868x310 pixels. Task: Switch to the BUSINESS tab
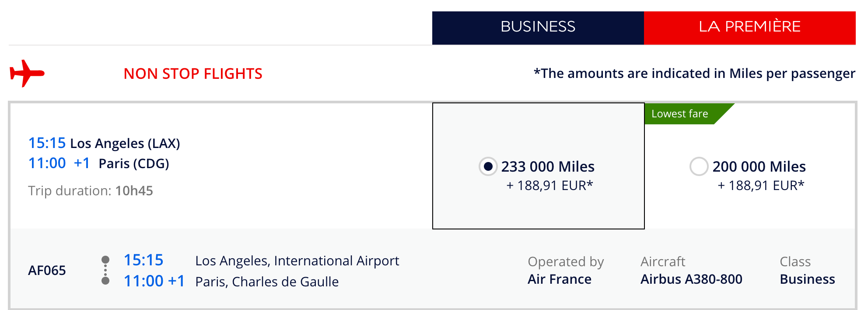pyautogui.click(x=538, y=28)
